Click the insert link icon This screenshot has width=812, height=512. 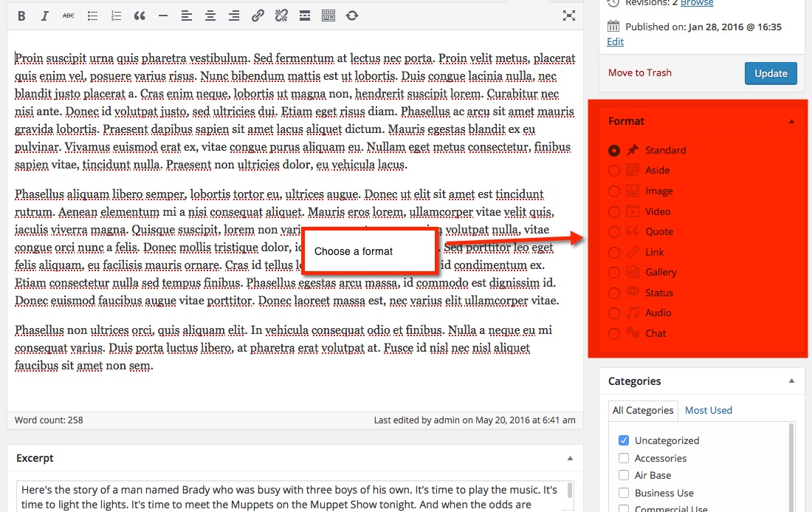[x=258, y=16]
